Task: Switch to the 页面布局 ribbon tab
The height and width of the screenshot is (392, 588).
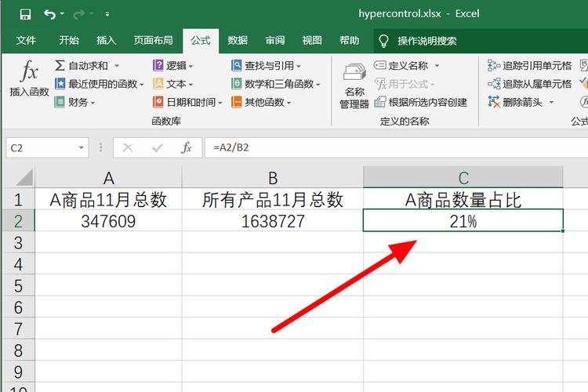Action: (153, 40)
